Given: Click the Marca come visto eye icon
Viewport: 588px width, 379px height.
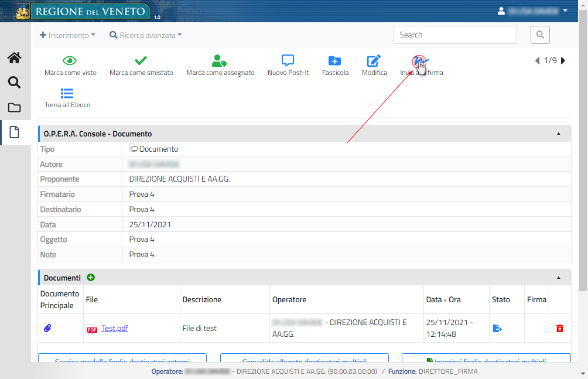Looking at the screenshot, I should tap(70, 61).
